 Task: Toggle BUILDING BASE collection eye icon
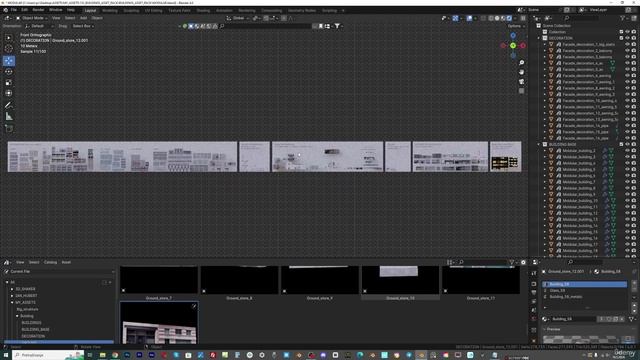pos(627,144)
